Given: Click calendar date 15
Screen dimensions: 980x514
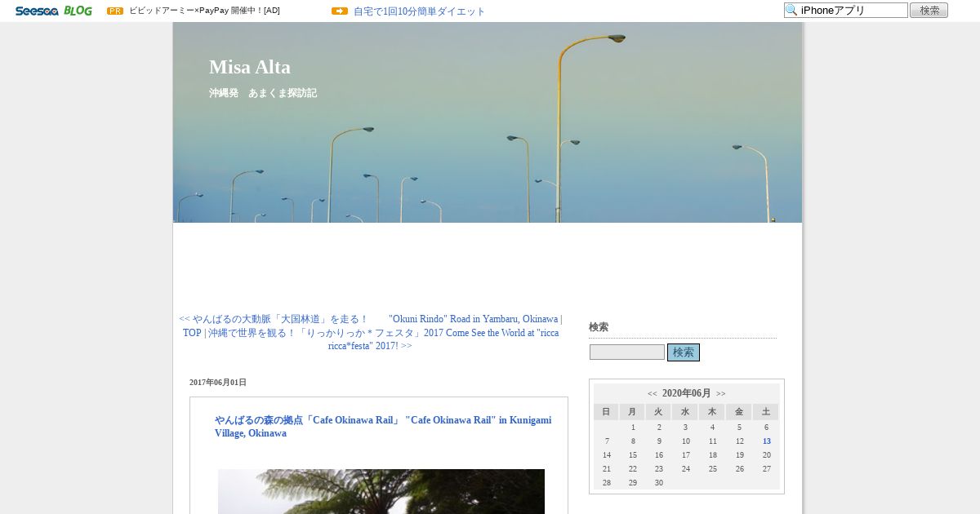Looking at the screenshot, I should pyautogui.click(x=633, y=455).
